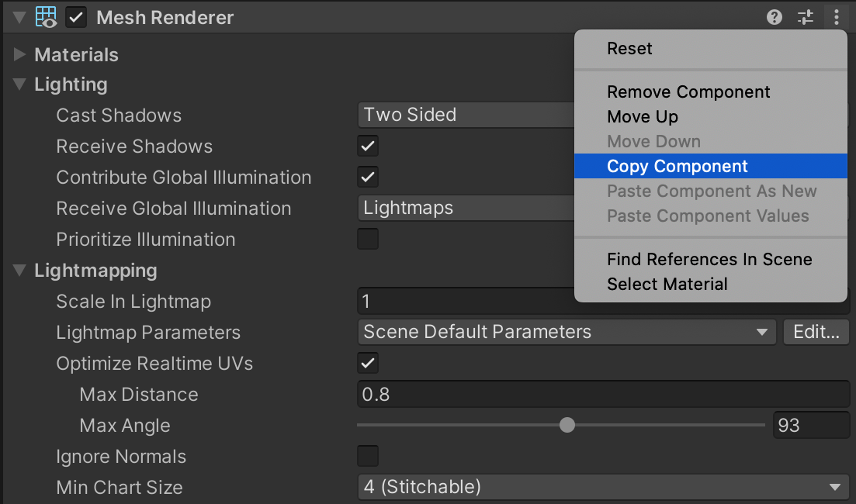Open the component presets slider icon
The width and height of the screenshot is (856, 504).
tap(806, 17)
